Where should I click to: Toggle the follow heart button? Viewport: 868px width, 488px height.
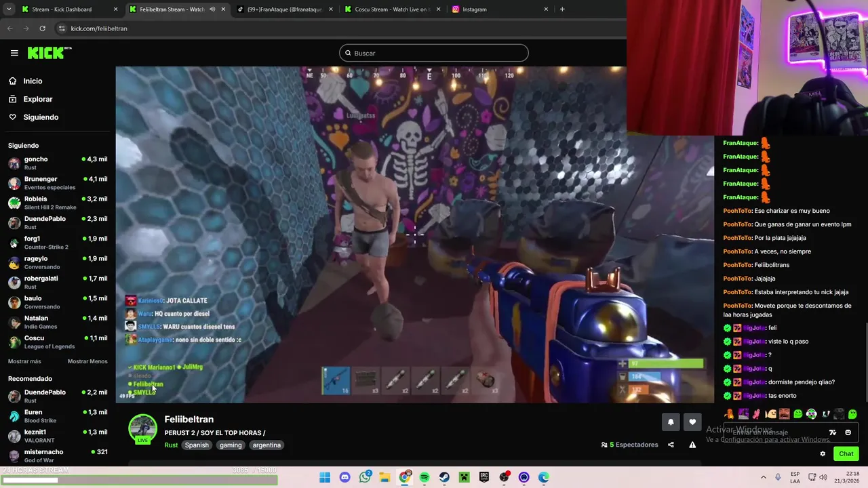pos(692,422)
